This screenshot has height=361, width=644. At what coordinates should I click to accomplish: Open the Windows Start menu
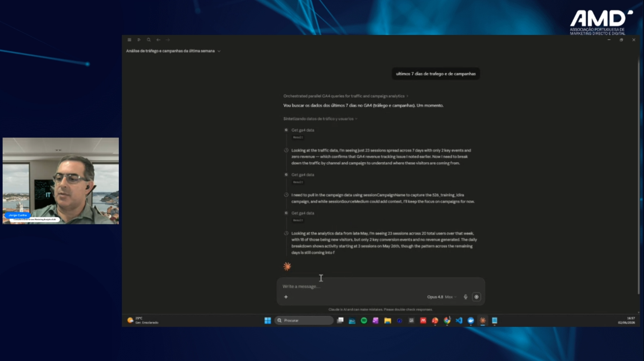[268, 320]
